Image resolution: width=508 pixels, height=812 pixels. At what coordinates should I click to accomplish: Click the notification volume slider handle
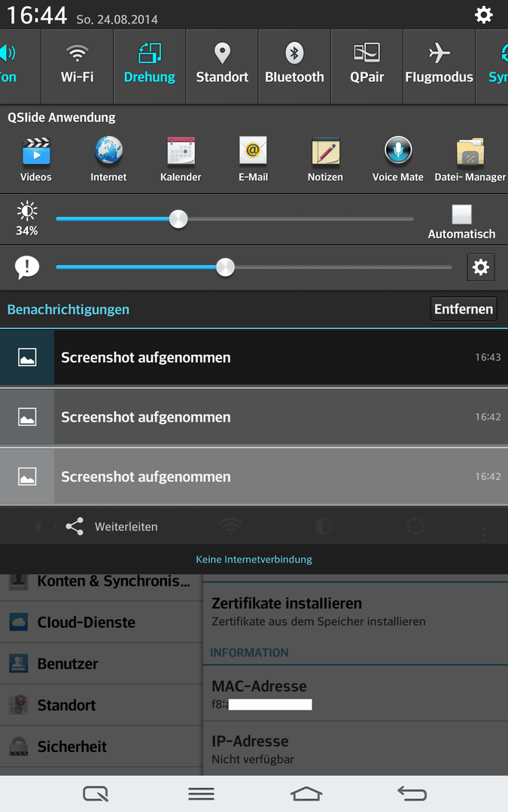pyautogui.click(x=225, y=267)
